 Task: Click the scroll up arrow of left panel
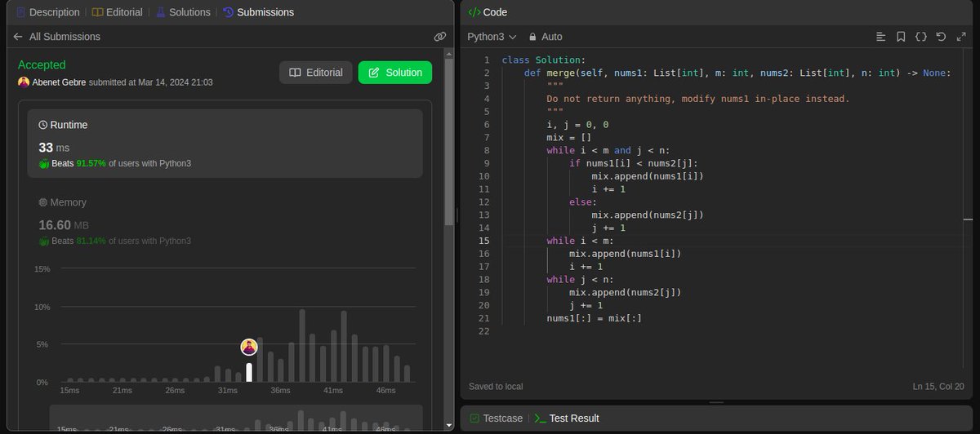point(448,53)
